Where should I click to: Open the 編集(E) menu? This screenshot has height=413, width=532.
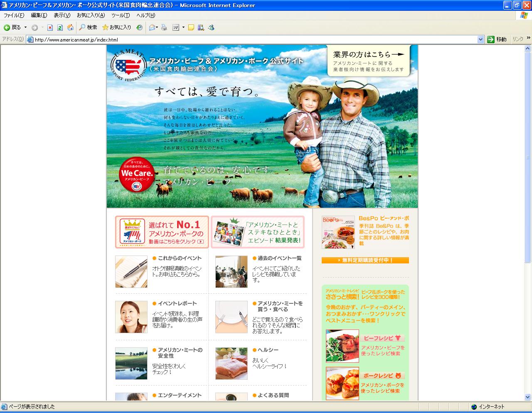[x=39, y=15]
